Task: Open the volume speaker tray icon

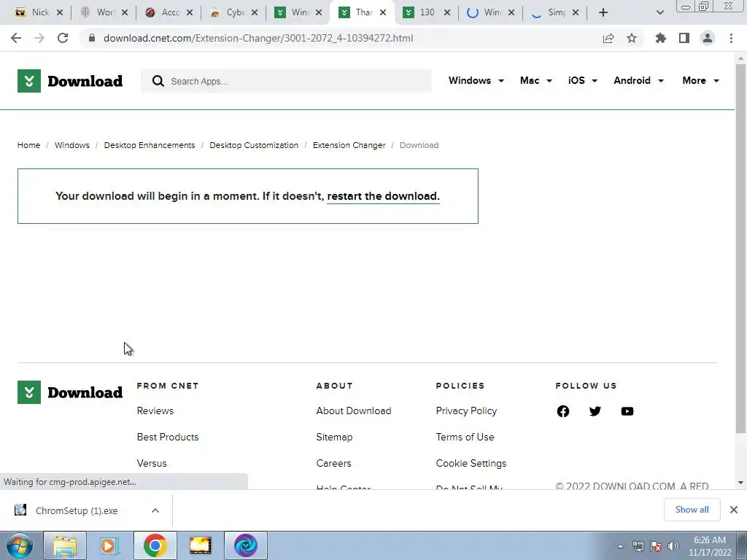Action: (673, 546)
